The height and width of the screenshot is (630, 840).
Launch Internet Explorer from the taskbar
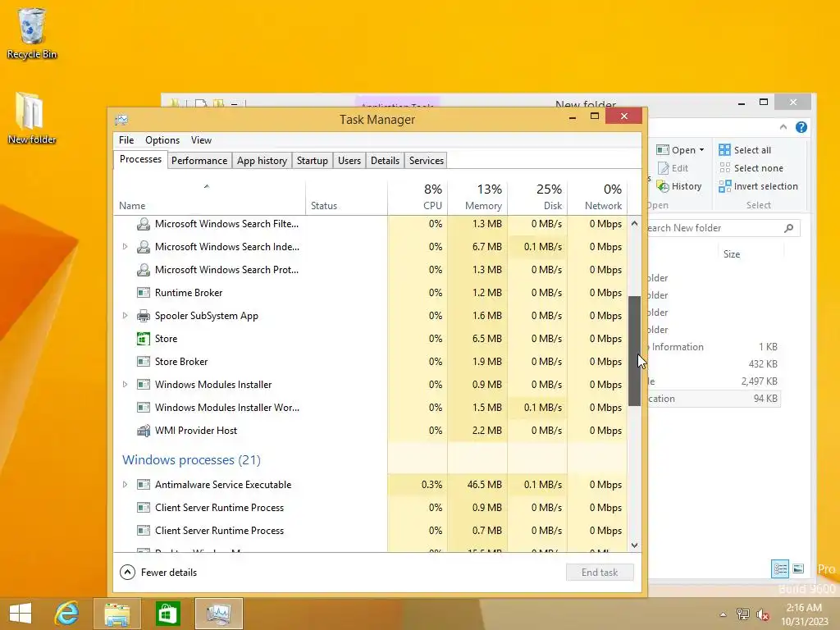pyautogui.click(x=67, y=614)
